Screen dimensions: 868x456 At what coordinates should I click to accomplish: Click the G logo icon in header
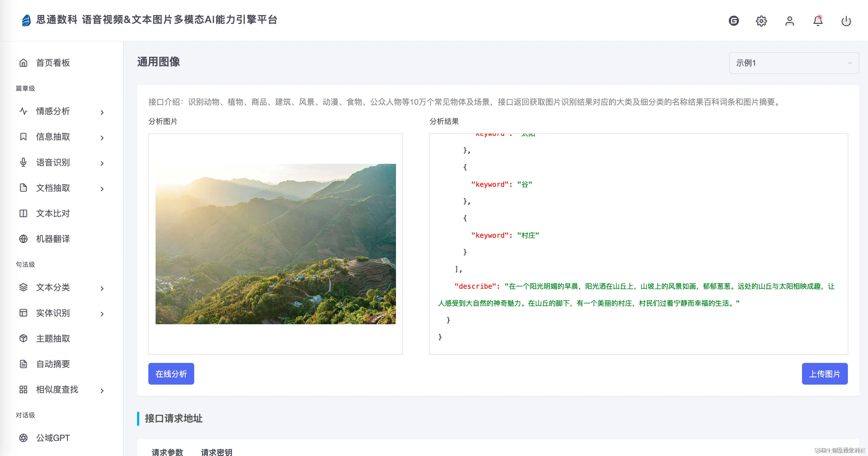pyautogui.click(x=733, y=21)
